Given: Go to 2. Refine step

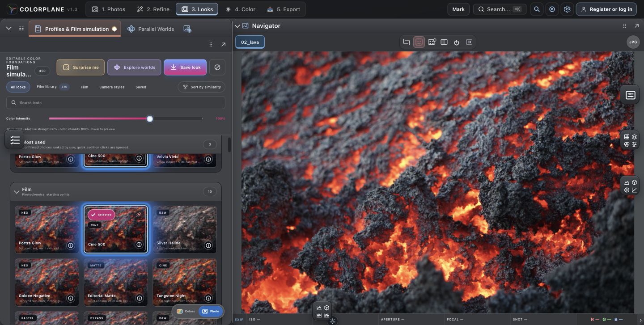Looking at the screenshot, I should 153,9.
